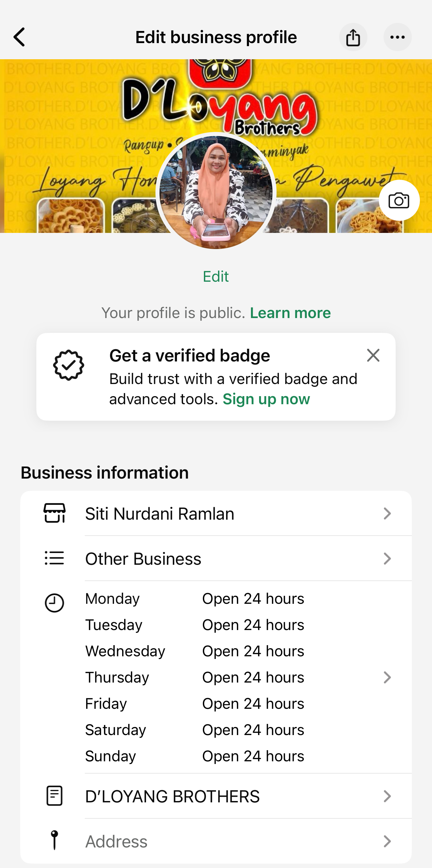Tap the clock icon for business hours
Image resolution: width=432 pixels, height=868 pixels.
pyautogui.click(x=55, y=603)
